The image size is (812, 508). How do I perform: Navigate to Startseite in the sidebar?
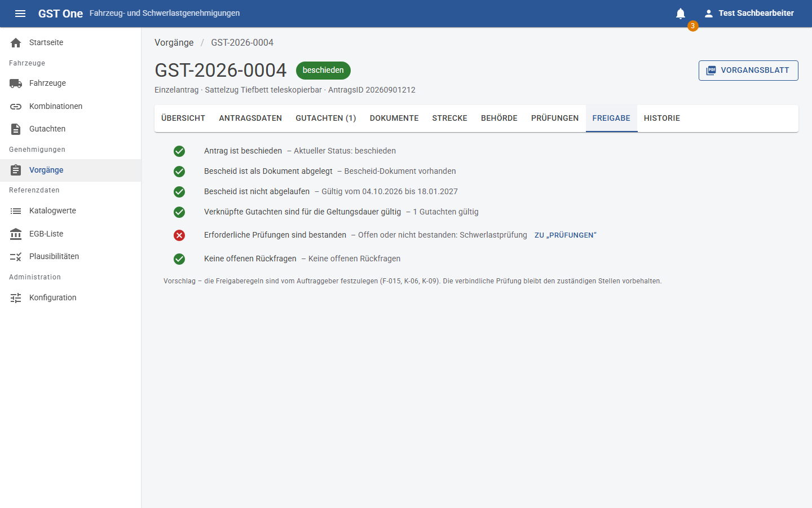(x=70, y=43)
